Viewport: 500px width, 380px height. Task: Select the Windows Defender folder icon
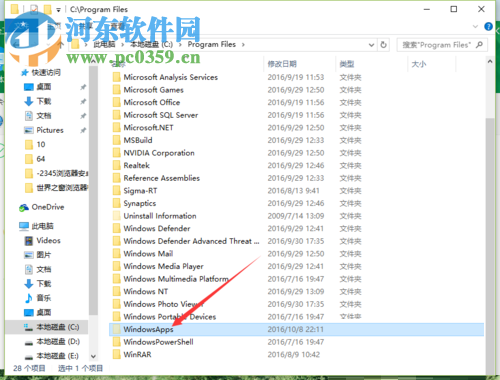116,229
